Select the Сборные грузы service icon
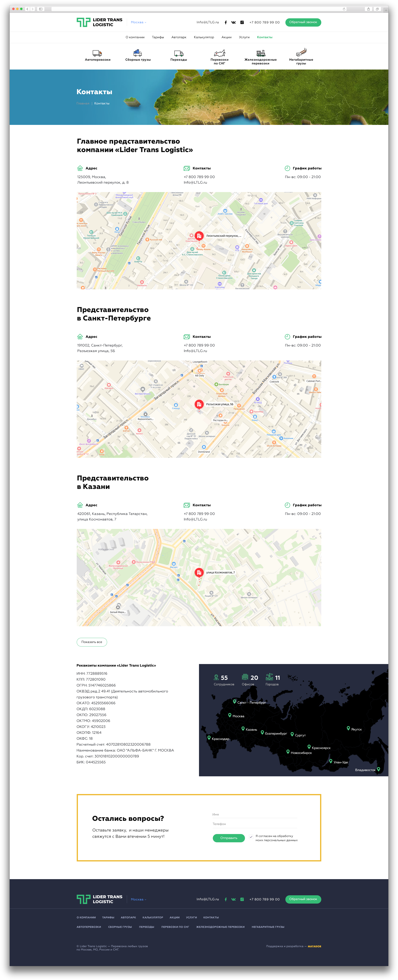Image resolution: width=398 pixels, height=980 pixels. point(138,53)
